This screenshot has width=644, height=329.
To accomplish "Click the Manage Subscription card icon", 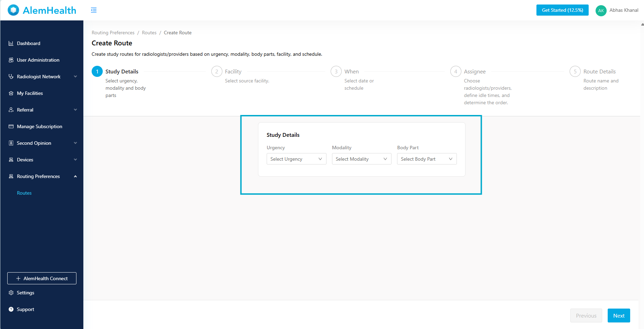I will coord(11,126).
